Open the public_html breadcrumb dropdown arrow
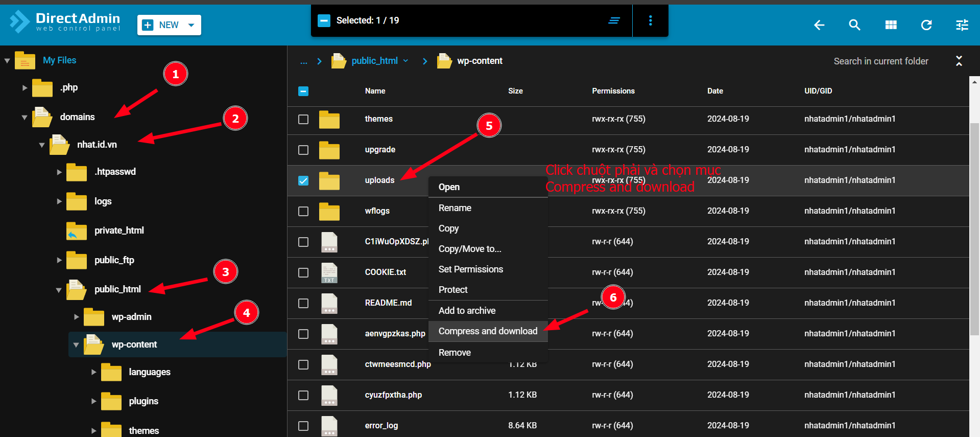The width and height of the screenshot is (980, 437). 405,61
